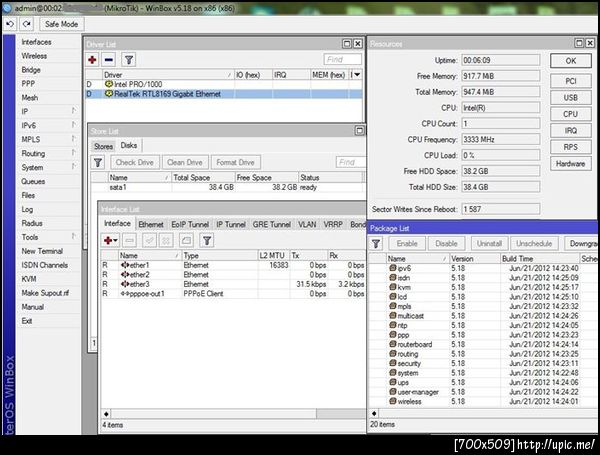This screenshot has height=455, width=600.
Task: Click OK in Resources window
Action: tap(571, 61)
